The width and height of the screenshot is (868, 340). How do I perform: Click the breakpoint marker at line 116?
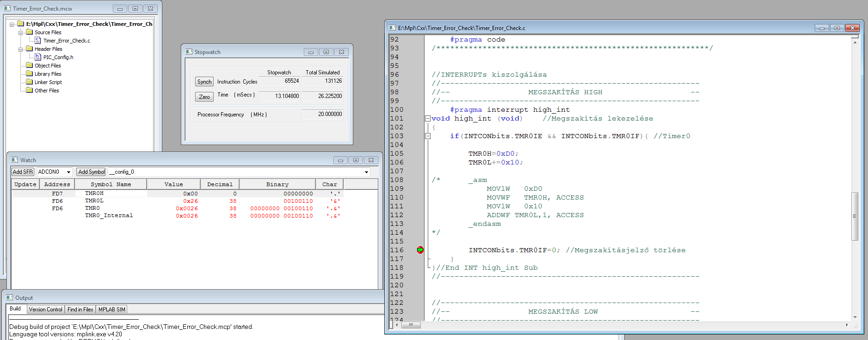(x=420, y=250)
